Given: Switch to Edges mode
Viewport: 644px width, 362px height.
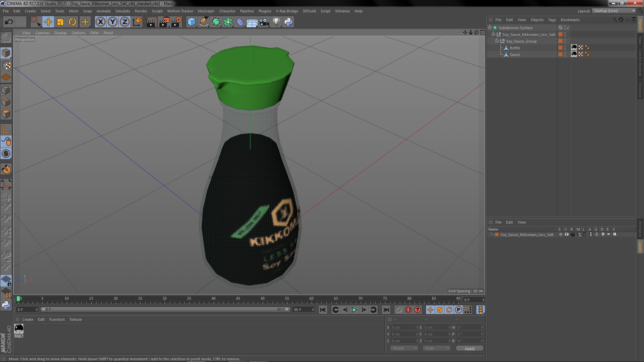Looking at the screenshot, I should point(6,102).
